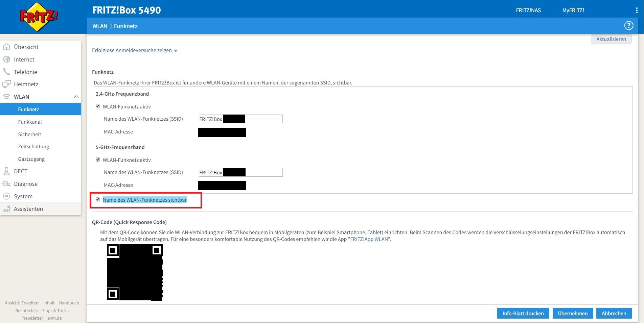Viewport: 644px width, 323px height.
Task: Toggle 5-GHz WLAN-Funknetz aktiv checkbox
Action: [x=98, y=159]
